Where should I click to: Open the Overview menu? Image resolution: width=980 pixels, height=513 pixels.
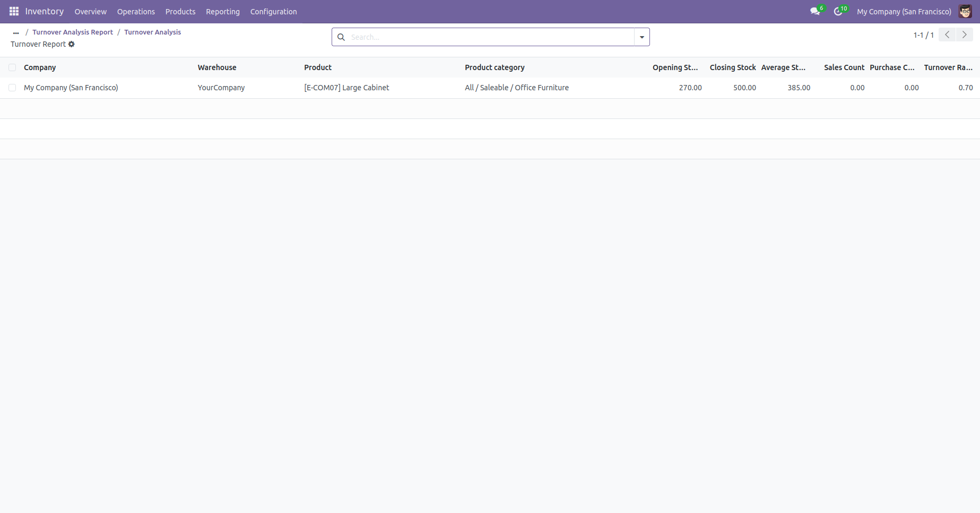coord(90,12)
